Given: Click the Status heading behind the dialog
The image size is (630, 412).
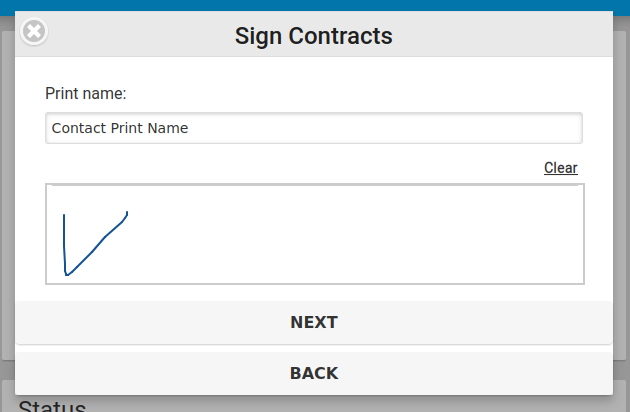Looking at the screenshot, I should (52, 406).
